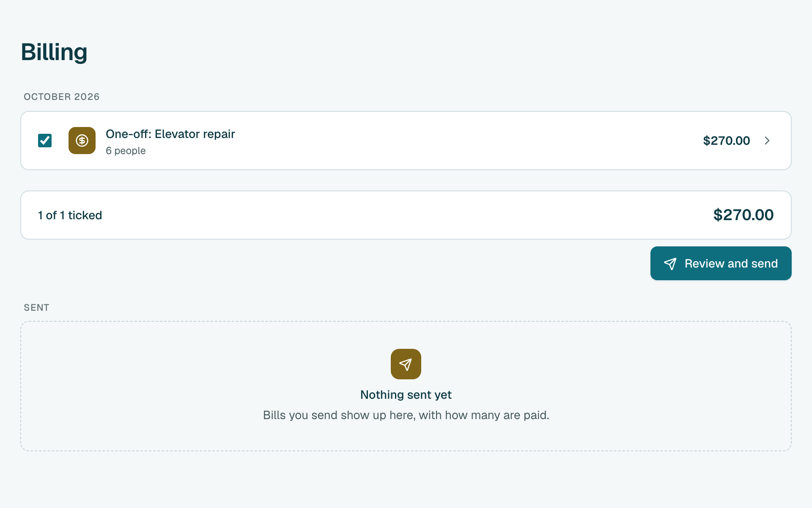Click the $270.00 amount in the Elevator repair row
This screenshot has width=812, height=508.
click(726, 141)
